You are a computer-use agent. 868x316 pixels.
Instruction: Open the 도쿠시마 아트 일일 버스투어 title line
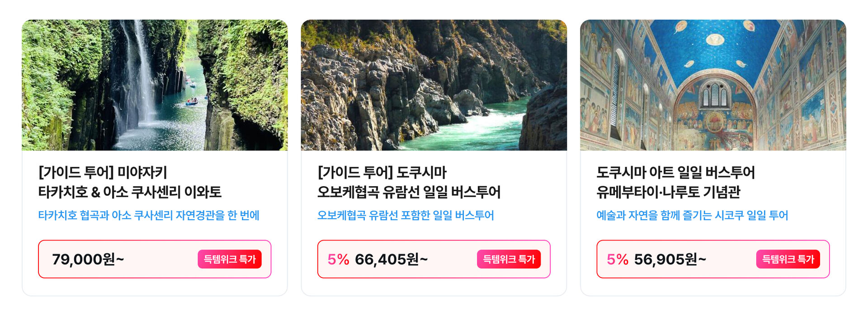675,172
